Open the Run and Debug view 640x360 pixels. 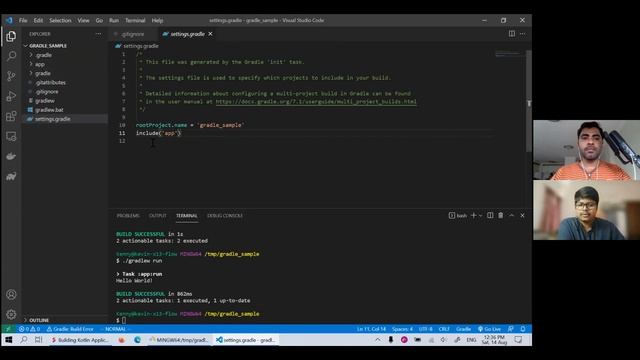coord(11,96)
